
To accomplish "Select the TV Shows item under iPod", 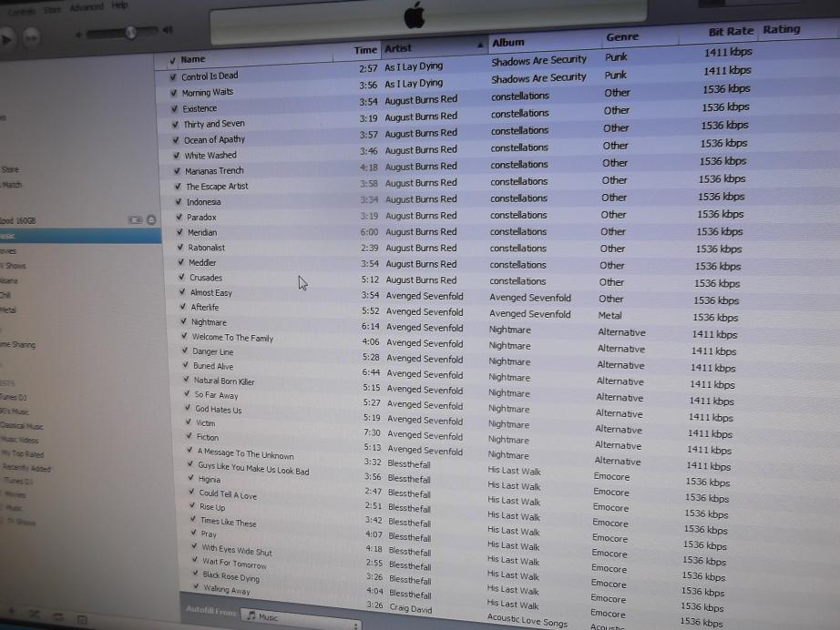I will tap(15, 266).
